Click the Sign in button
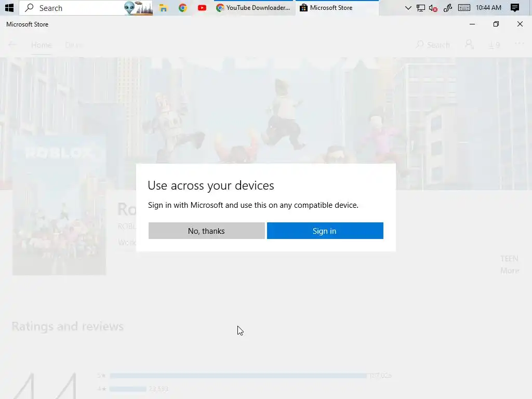Screen dimensions: 532x399 (325, 231)
